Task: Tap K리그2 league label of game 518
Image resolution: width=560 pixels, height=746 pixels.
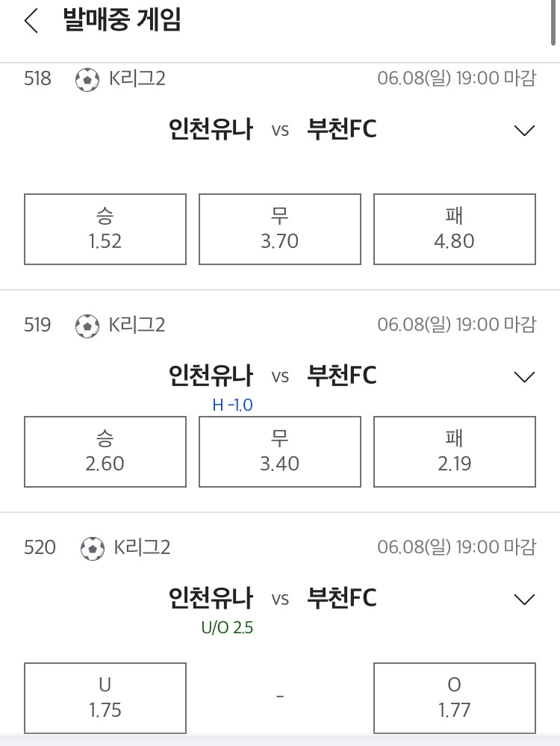Action: coord(137,78)
